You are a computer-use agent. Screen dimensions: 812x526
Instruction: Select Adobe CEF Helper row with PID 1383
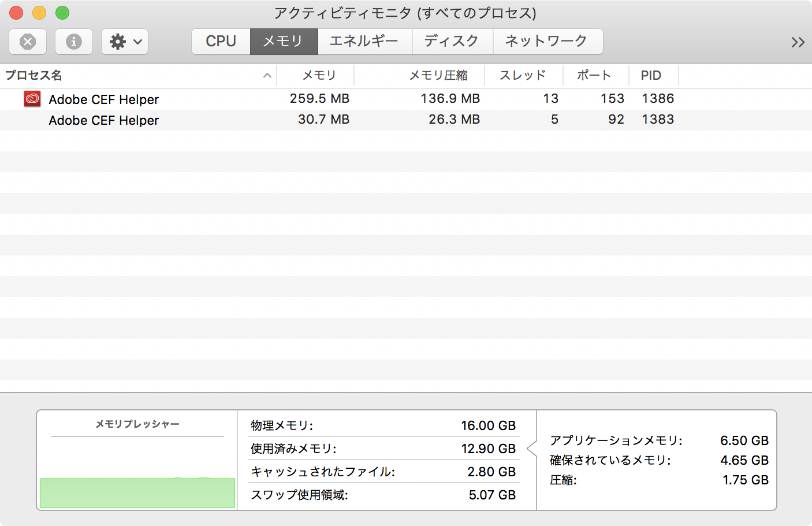point(406,120)
